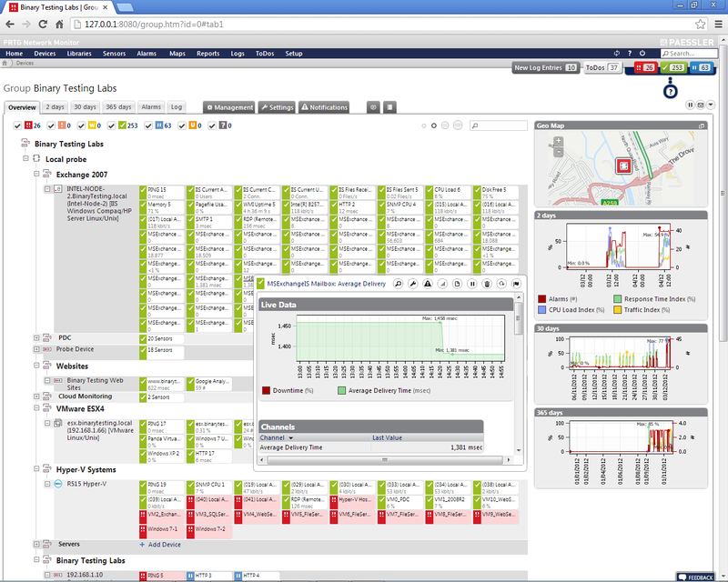Click the device tree search field
Viewport: 728px width, 582px height.
tap(499, 125)
